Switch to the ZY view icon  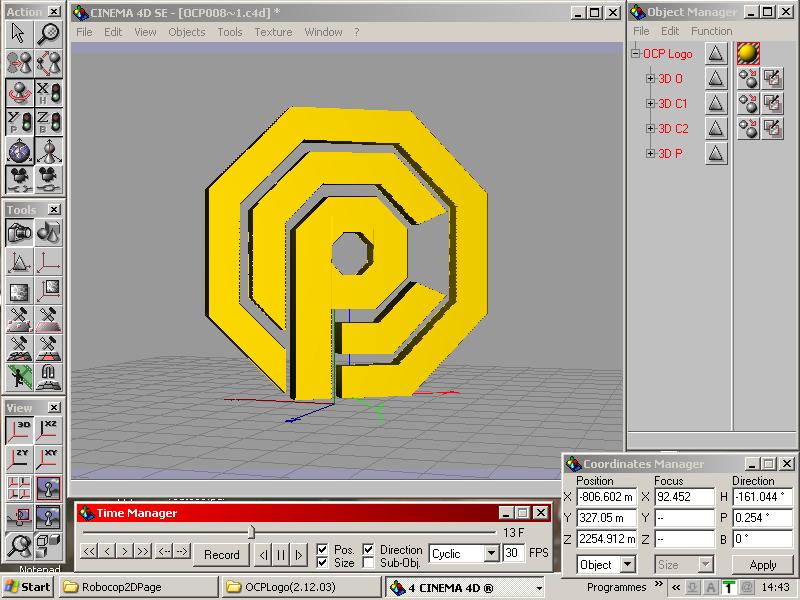coord(19,459)
